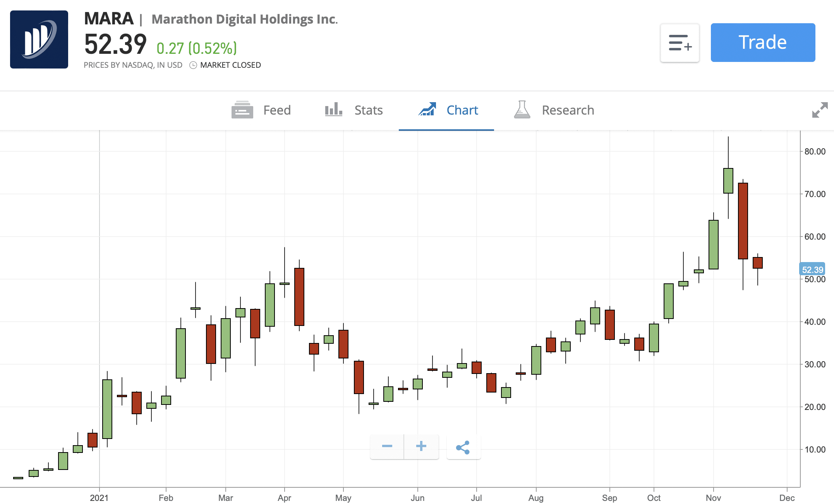
Task: Click the Apr date axis label
Action: [x=284, y=498]
